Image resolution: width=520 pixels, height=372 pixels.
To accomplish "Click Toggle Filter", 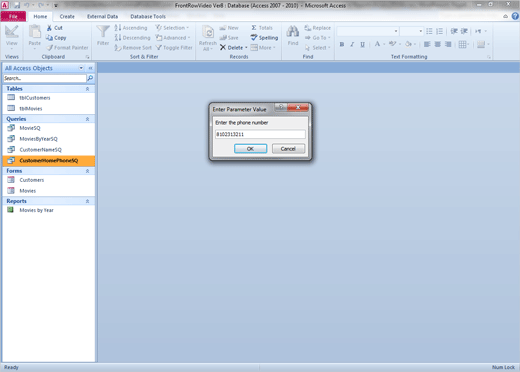I will (174, 48).
